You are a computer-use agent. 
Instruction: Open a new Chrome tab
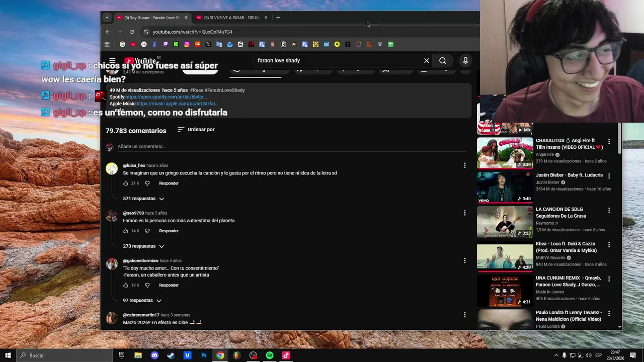[x=278, y=18]
